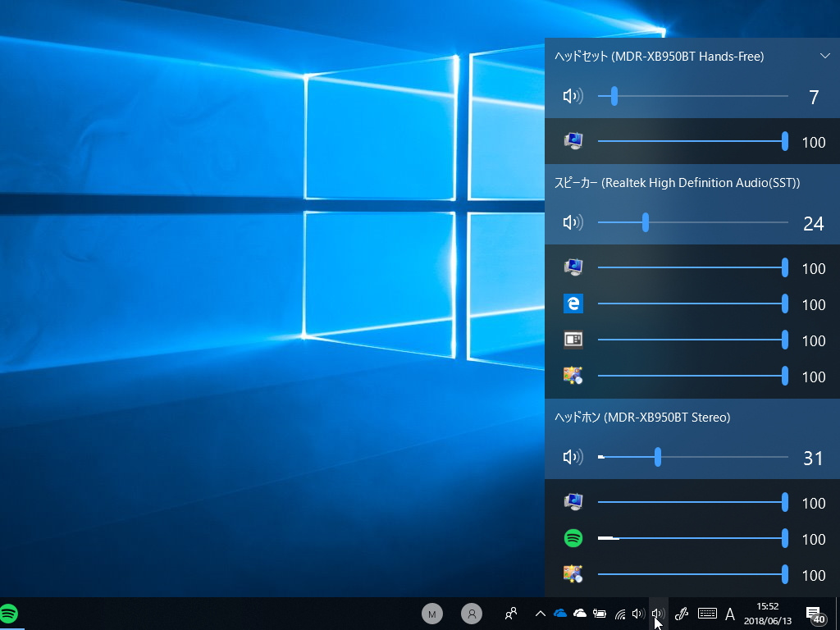Mute the Realtek speaker output
Screen dimensions: 840x630
point(573,221)
